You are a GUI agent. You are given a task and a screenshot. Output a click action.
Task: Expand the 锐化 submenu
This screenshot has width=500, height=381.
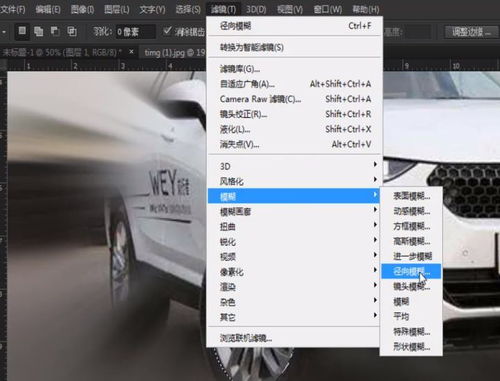pyautogui.click(x=294, y=241)
